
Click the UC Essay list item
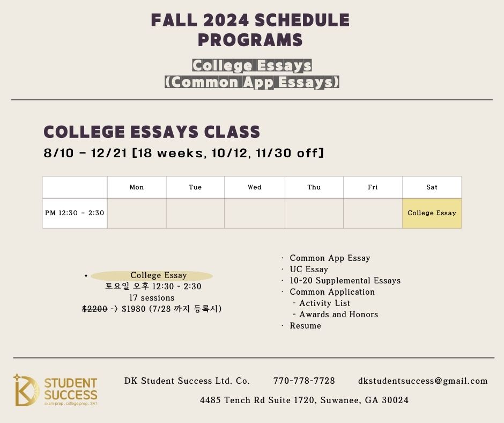tap(309, 269)
